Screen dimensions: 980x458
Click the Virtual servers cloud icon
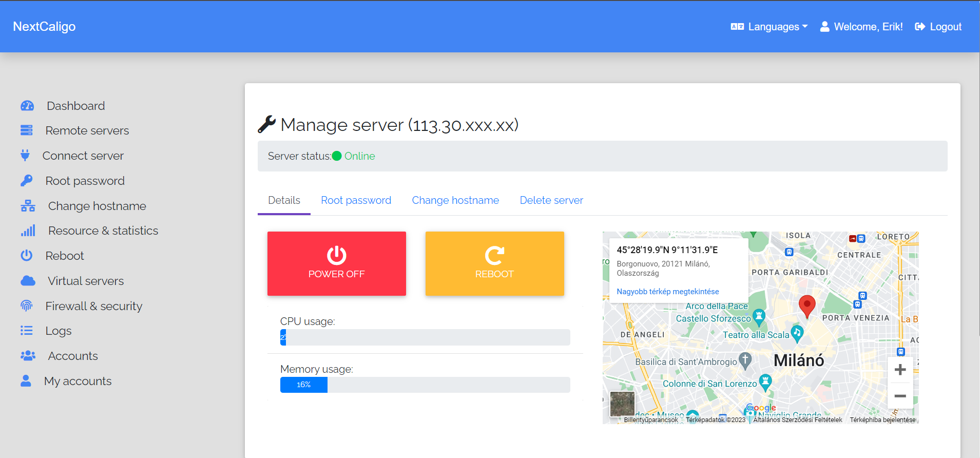click(x=28, y=281)
